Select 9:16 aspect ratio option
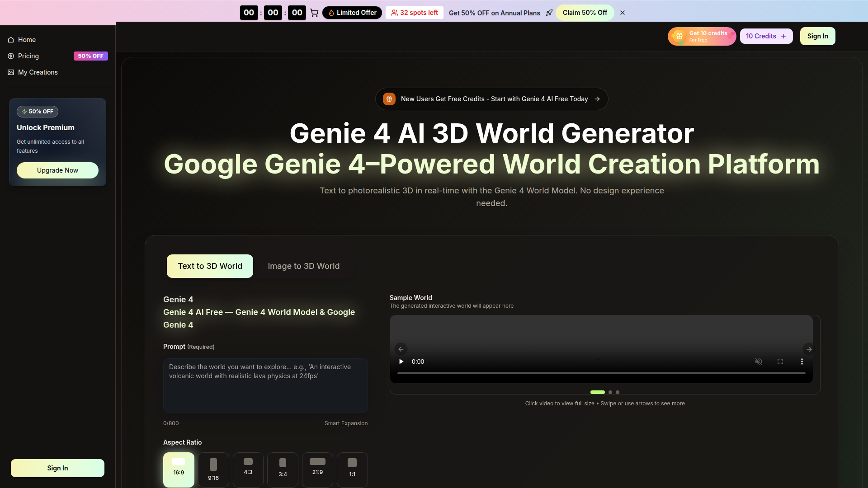Screen dimensions: 868x488 tap(213, 469)
